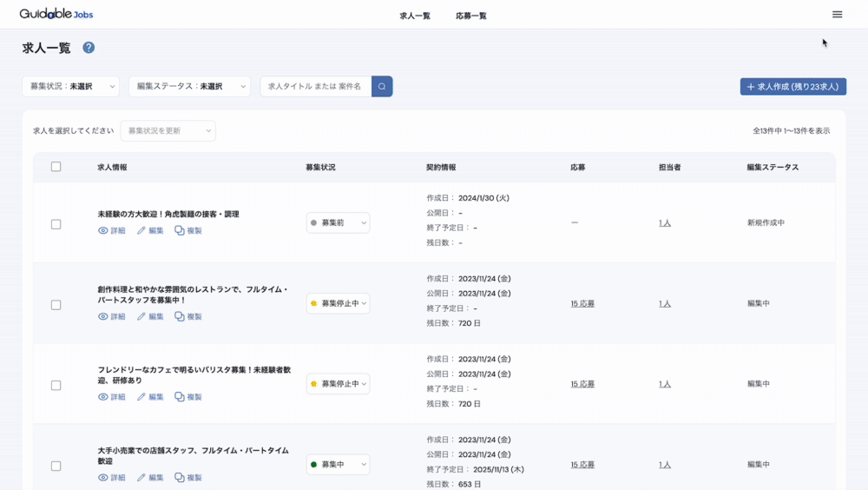The height and width of the screenshot is (490, 868).
Task: Go to 求人一覧 tab in top navigation
Action: click(415, 16)
